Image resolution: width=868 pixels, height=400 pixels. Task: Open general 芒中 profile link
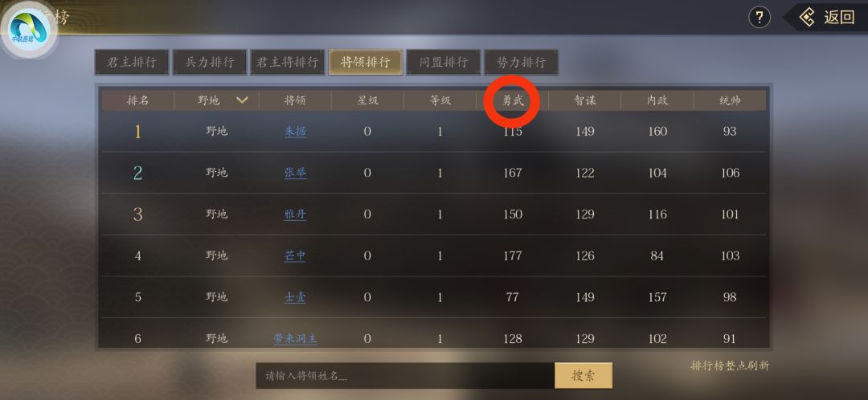pyautogui.click(x=295, y=256)
